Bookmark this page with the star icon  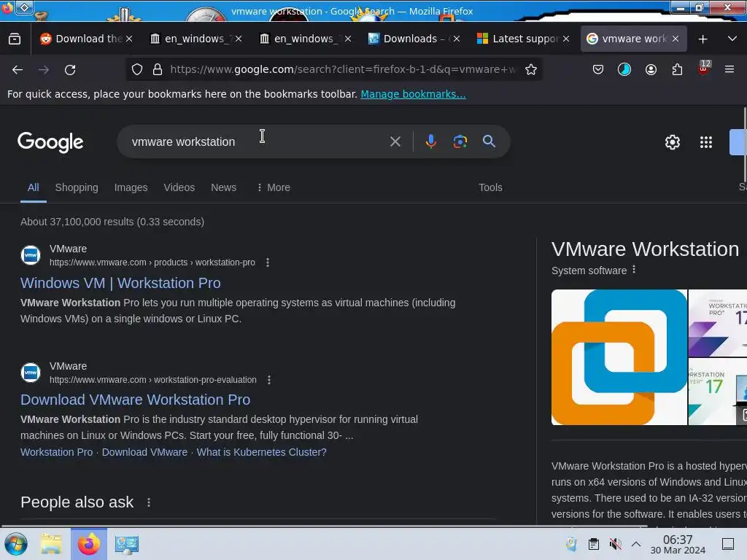[531, 69]
